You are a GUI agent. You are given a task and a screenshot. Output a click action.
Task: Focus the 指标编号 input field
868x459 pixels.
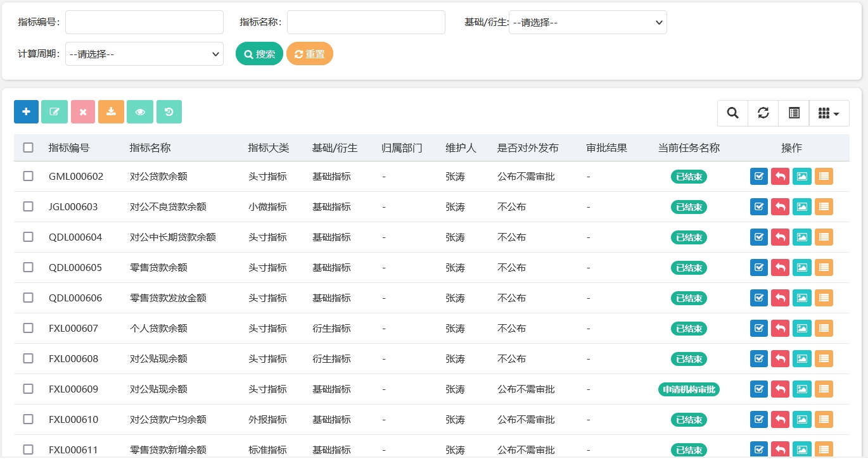[144, 22]
